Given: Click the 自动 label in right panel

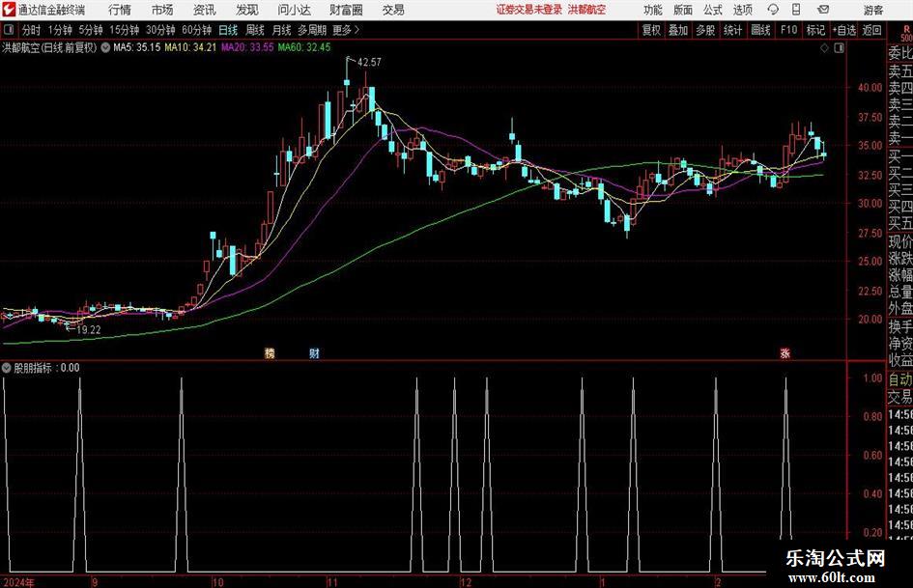Looking at the screenshot, I should tap(900, 379).
